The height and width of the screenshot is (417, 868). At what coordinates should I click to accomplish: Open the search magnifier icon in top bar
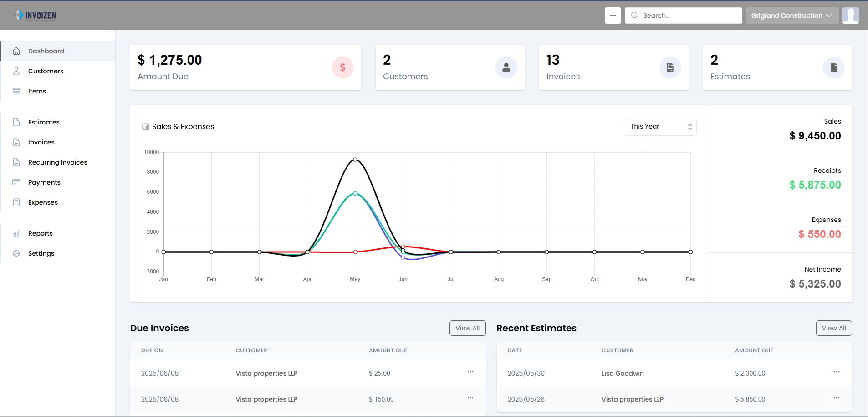pos(634,15)
